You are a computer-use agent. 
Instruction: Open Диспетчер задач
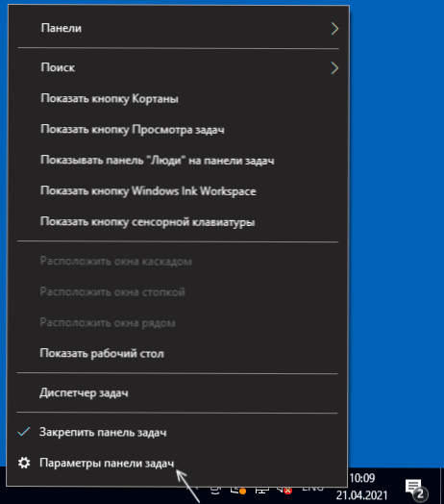pyautogui.click(x=178, y=392)
